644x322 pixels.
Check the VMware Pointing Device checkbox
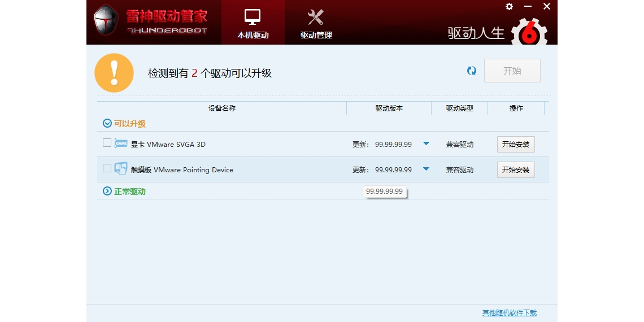click(107, 168)
